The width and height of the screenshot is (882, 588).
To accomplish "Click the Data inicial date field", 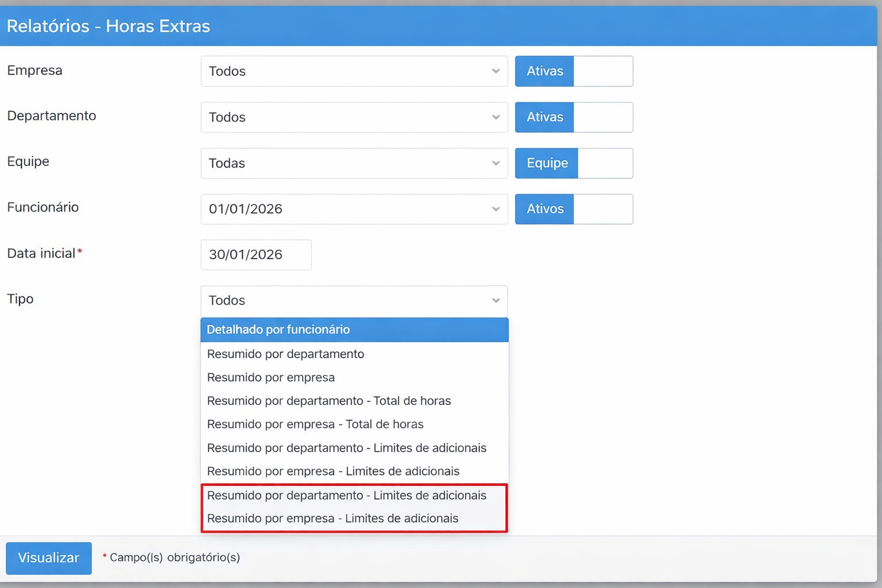I will pyautogui.click(x=256, y=255).
